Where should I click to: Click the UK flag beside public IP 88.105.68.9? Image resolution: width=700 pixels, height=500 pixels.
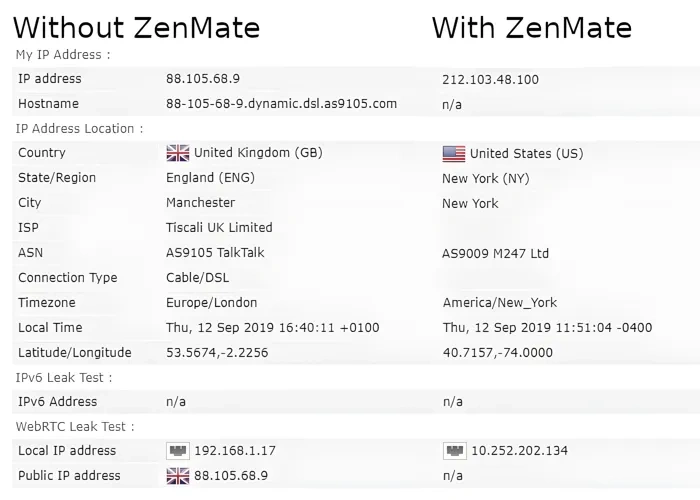[178, 476]
